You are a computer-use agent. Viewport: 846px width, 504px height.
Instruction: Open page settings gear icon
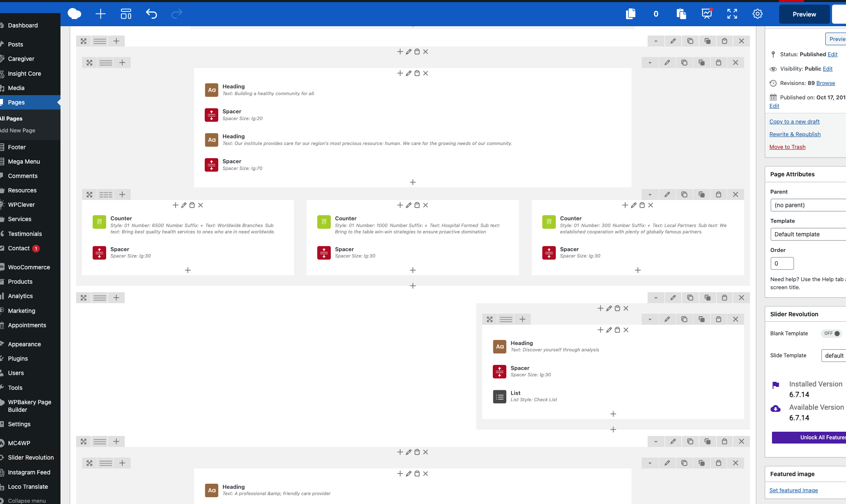(x=758, y=14)
